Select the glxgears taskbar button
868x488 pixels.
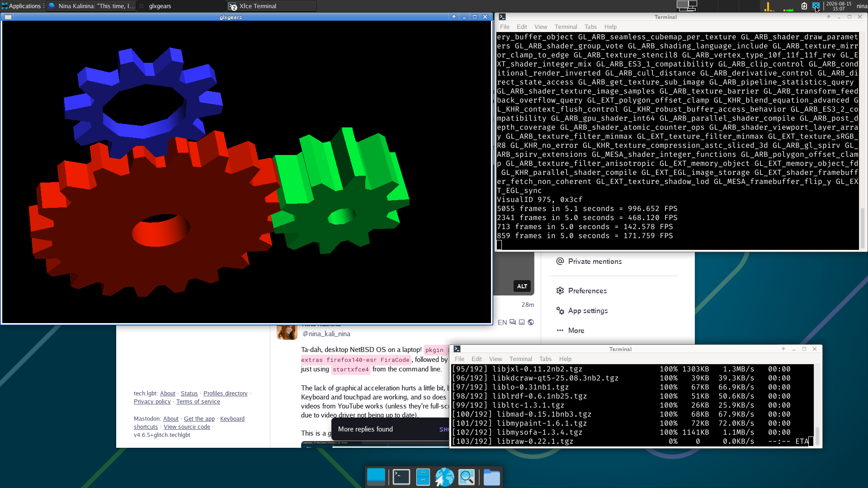(181, 6)
